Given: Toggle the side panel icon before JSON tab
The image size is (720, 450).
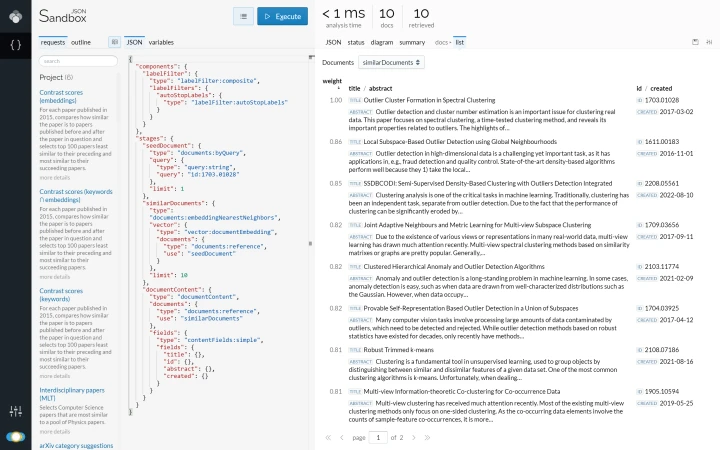Looking at the screenshot, I should tap(114, 42).
